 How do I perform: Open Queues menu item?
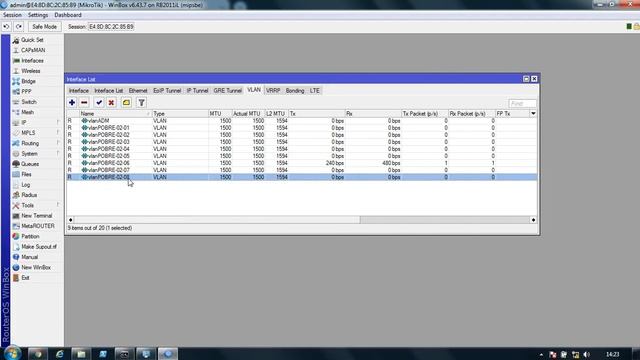pos(30,164)
